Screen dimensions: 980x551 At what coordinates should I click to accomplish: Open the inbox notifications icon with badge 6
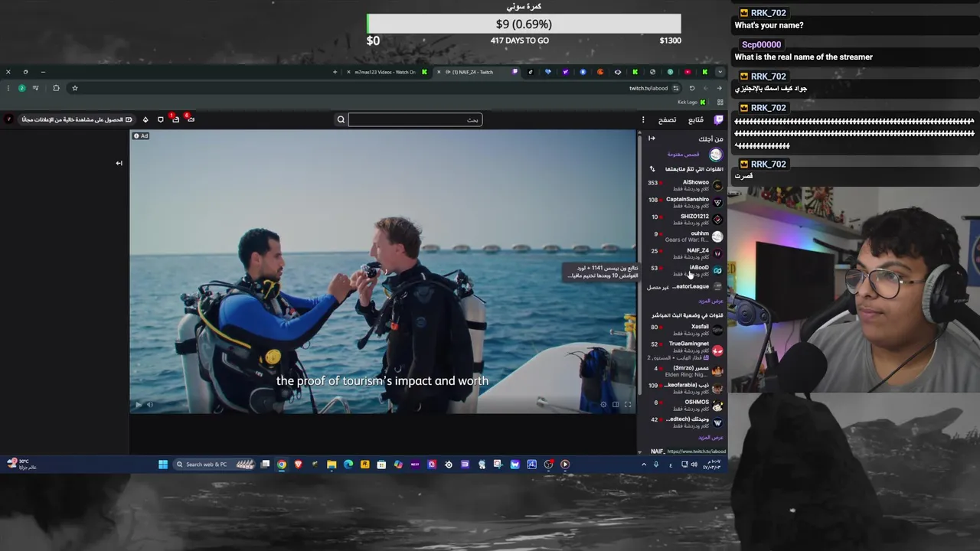(190, 119)
